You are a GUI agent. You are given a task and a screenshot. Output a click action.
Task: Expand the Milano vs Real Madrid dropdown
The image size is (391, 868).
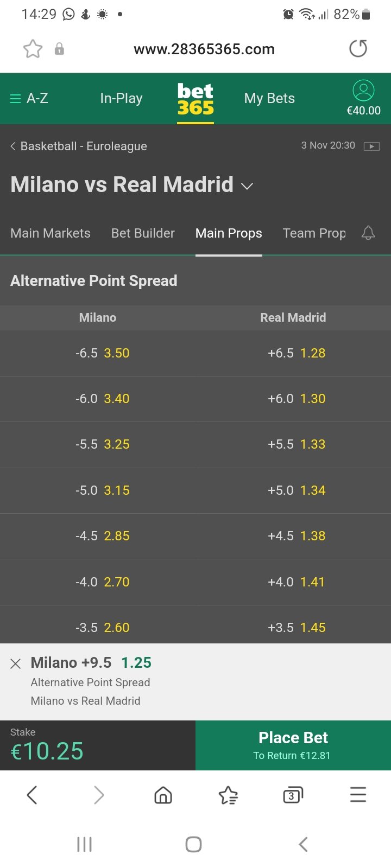point(247,186)
